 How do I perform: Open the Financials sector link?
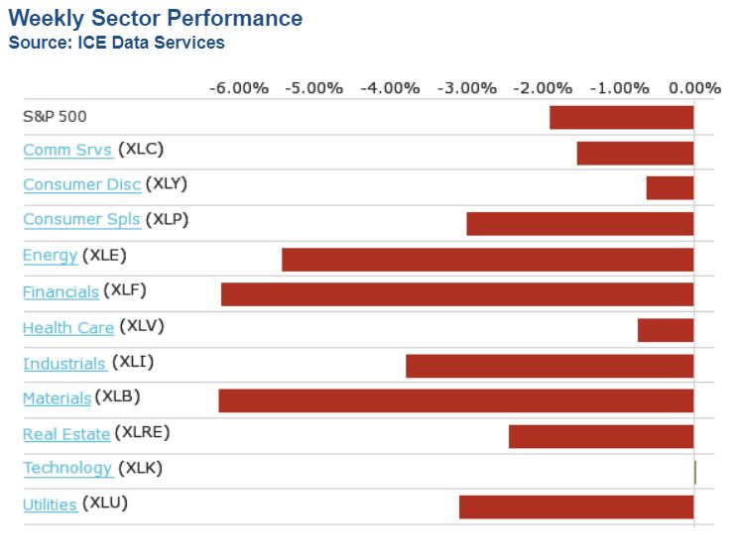(61, 292)
